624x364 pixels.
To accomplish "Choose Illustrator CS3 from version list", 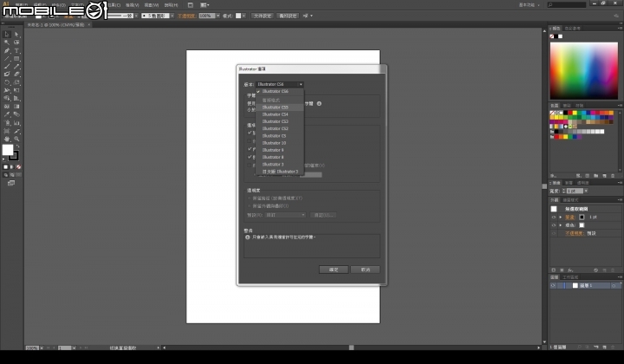I will pos(280,121).
